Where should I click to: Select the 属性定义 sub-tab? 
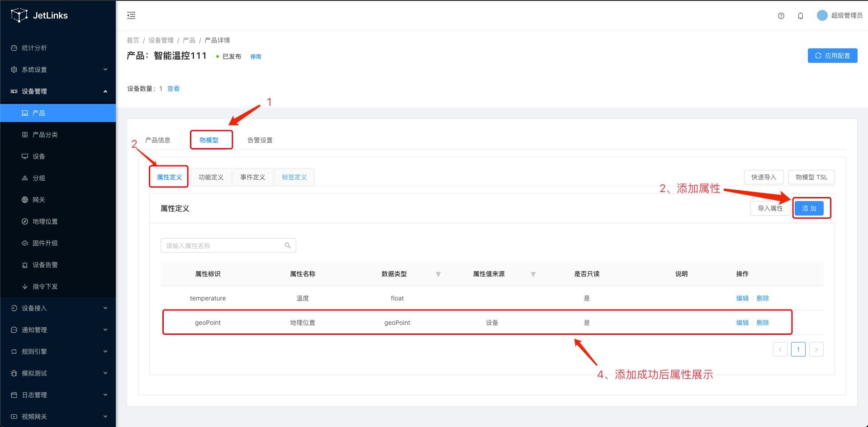(169, 177)
